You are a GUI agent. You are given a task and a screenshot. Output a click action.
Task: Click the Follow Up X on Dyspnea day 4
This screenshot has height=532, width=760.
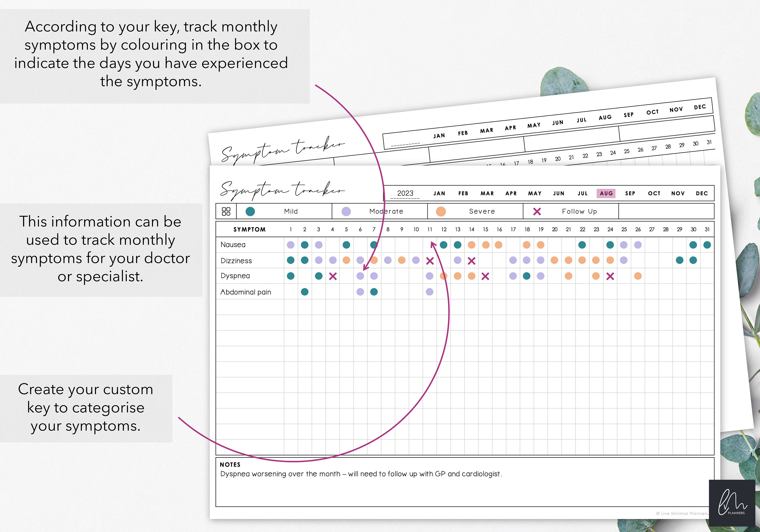[333, 276]
